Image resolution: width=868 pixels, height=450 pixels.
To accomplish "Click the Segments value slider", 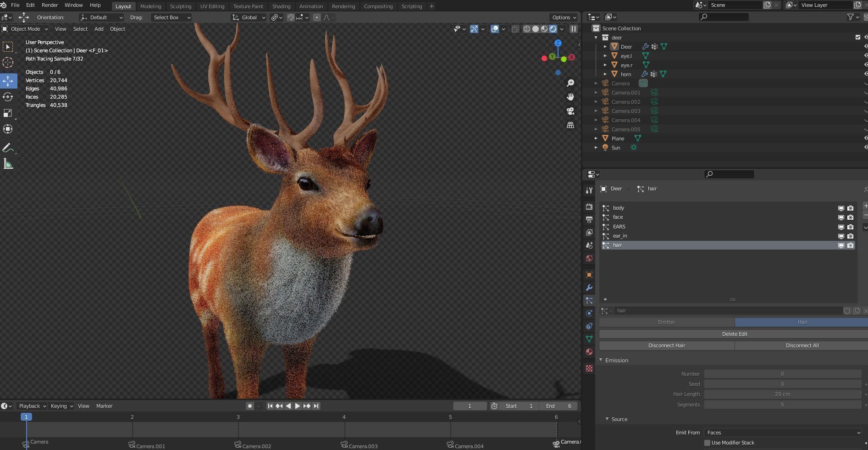I will (x=783, y=405).
